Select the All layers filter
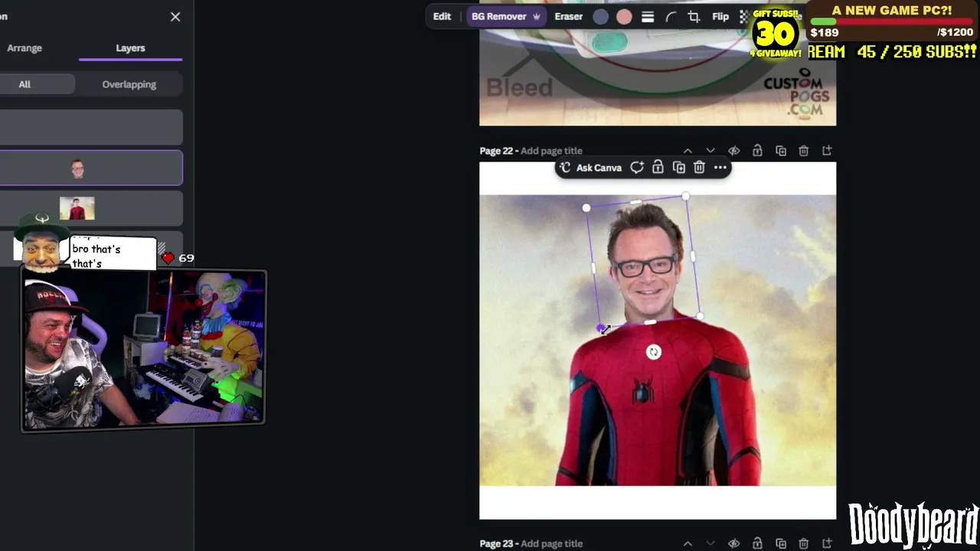 tap(24, 84)
